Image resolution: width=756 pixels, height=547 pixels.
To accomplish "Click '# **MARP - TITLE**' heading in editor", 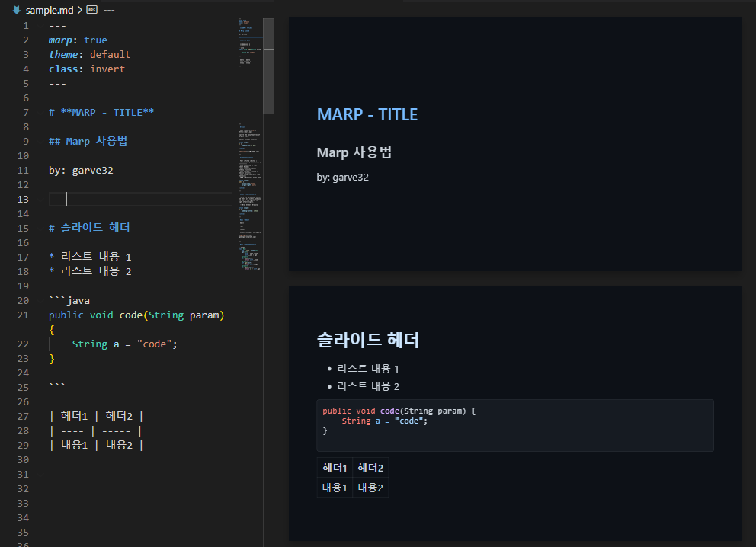I will coord(101,112).
